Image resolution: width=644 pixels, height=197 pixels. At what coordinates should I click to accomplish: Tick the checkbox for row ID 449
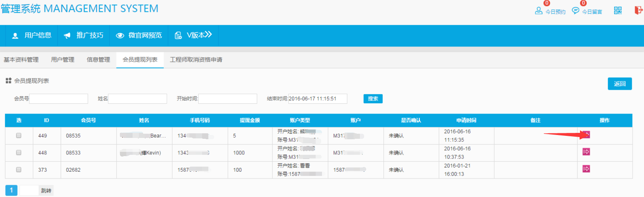pos(19,136)
